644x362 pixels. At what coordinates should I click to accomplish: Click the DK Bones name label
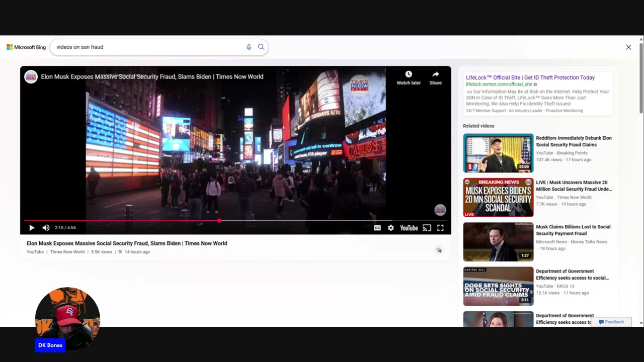click(x=50, y=345)
